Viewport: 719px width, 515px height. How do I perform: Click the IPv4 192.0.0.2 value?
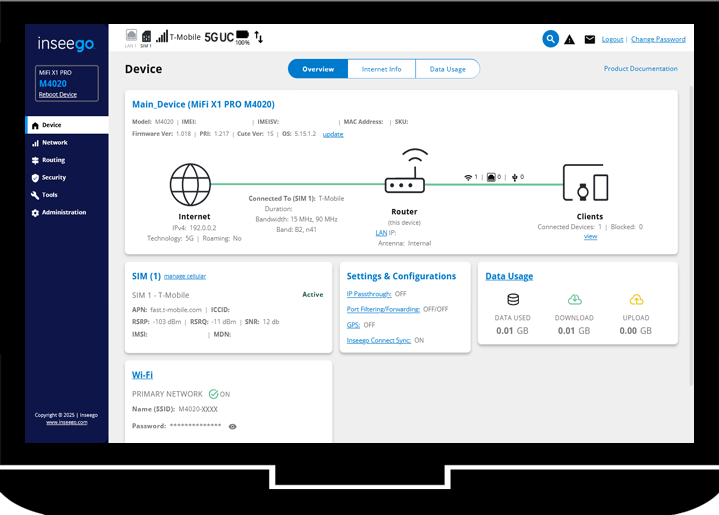tap(203, 228)
